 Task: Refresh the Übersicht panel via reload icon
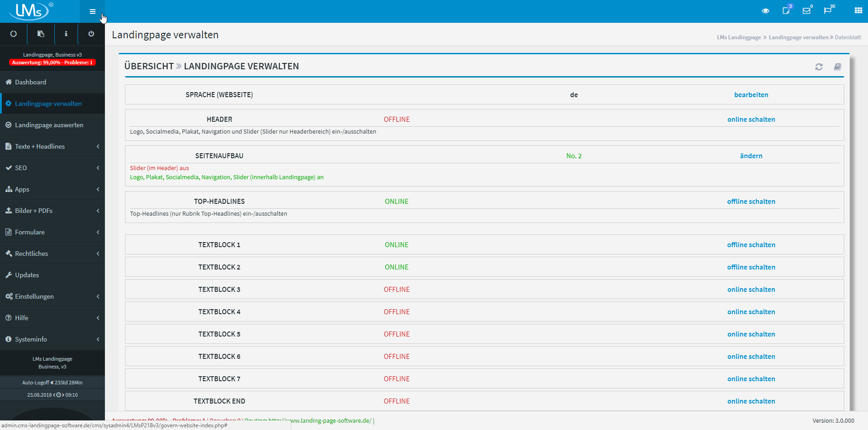click(x=819, y=67)
